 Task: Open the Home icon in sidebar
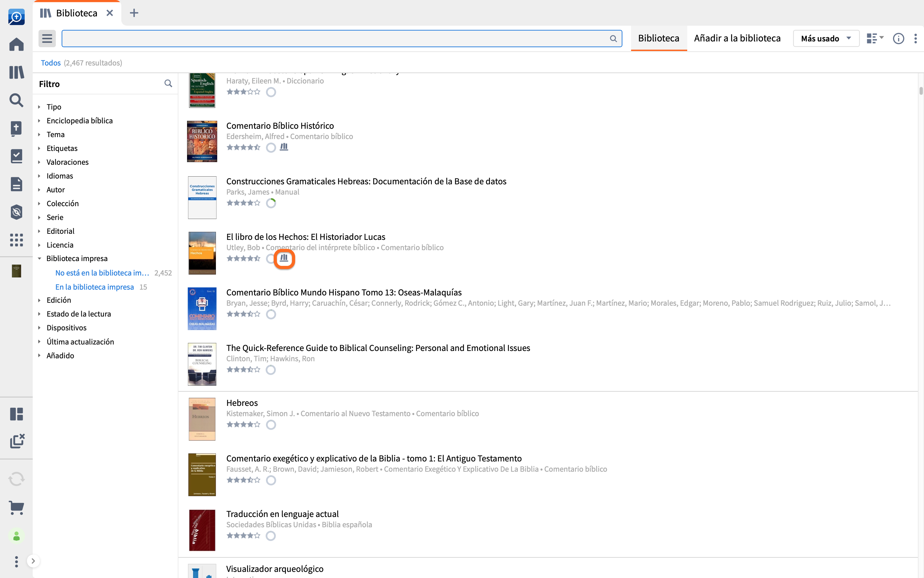[16, 44]
